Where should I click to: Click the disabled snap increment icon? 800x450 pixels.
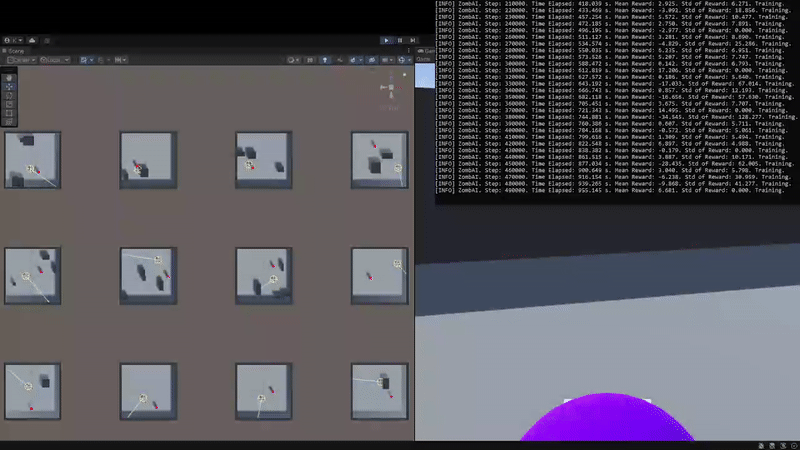pyautogui.click(x=101, y=60)
